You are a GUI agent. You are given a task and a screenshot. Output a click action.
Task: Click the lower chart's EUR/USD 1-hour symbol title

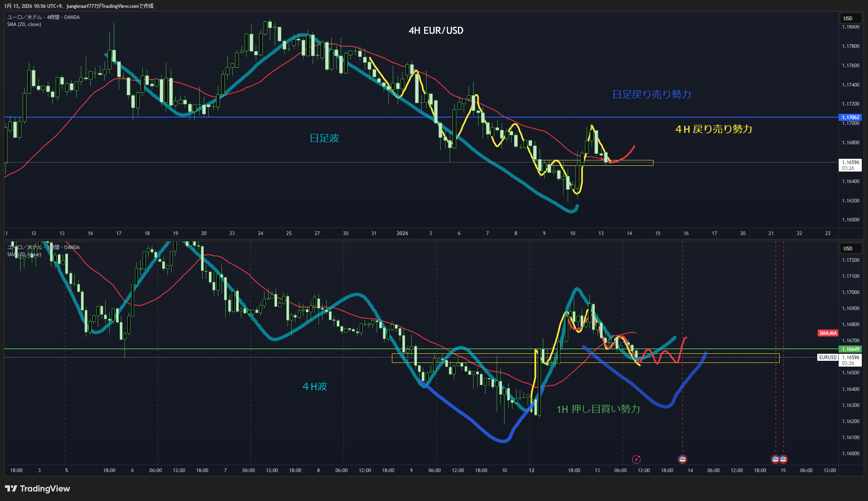(x=43, y=247)
